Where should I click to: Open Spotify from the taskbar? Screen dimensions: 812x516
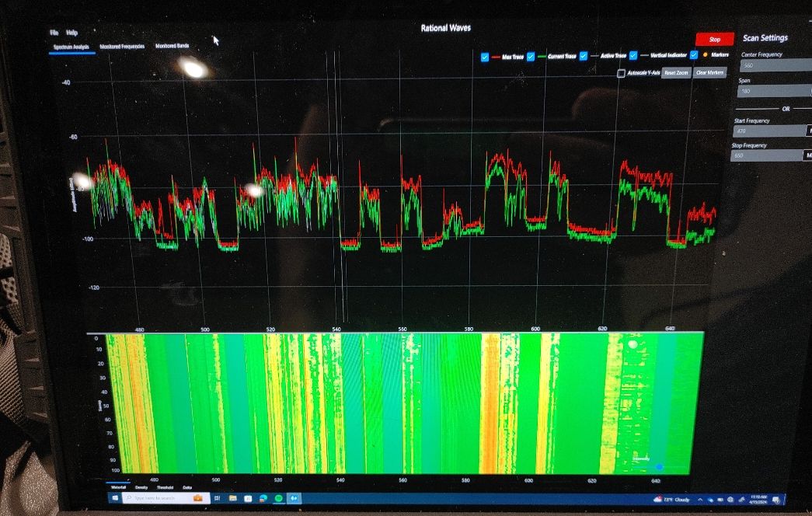[x=279, y=497]
